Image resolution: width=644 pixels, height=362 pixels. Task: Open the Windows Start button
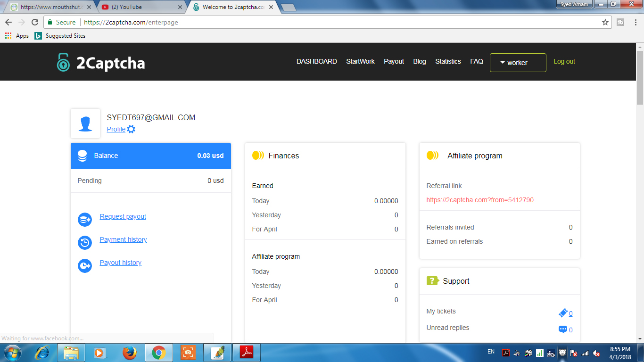tap(12, 353)
